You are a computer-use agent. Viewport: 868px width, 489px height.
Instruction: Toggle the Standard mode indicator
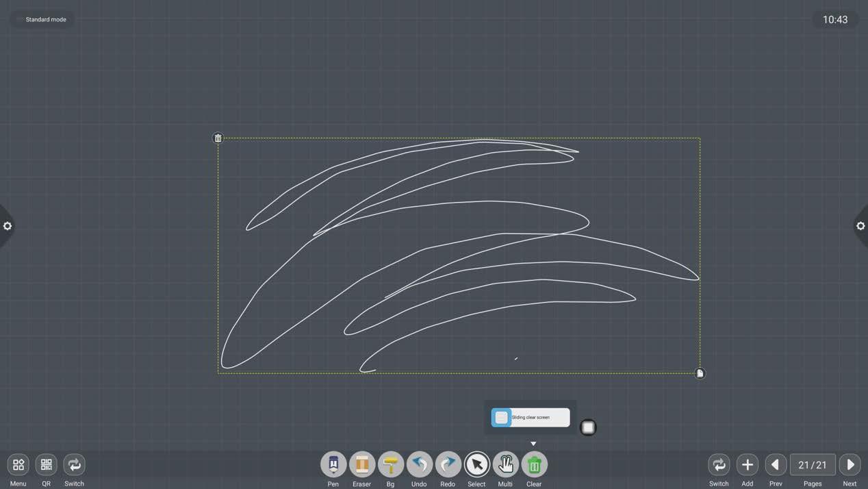point(42,19)
